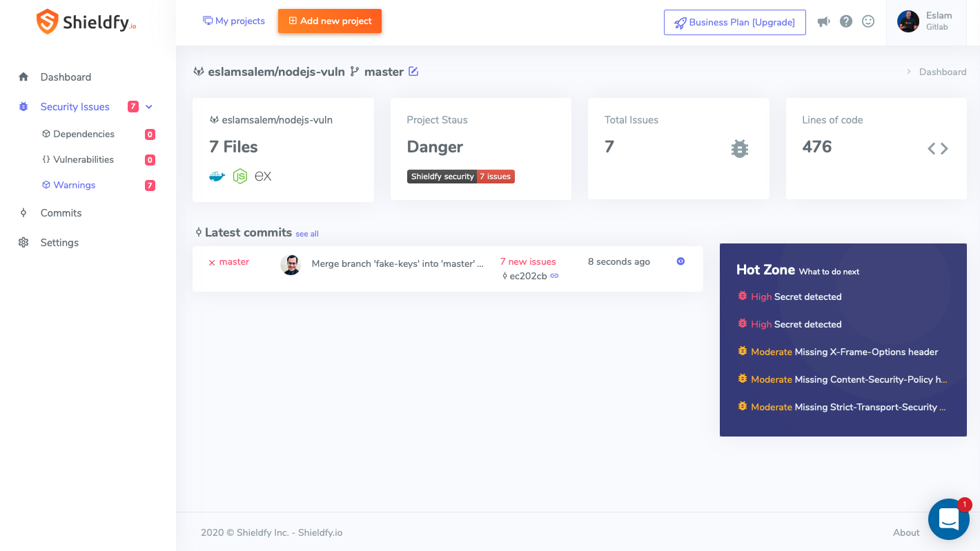Click the Shieldfy logo

[x=86, y=22]
